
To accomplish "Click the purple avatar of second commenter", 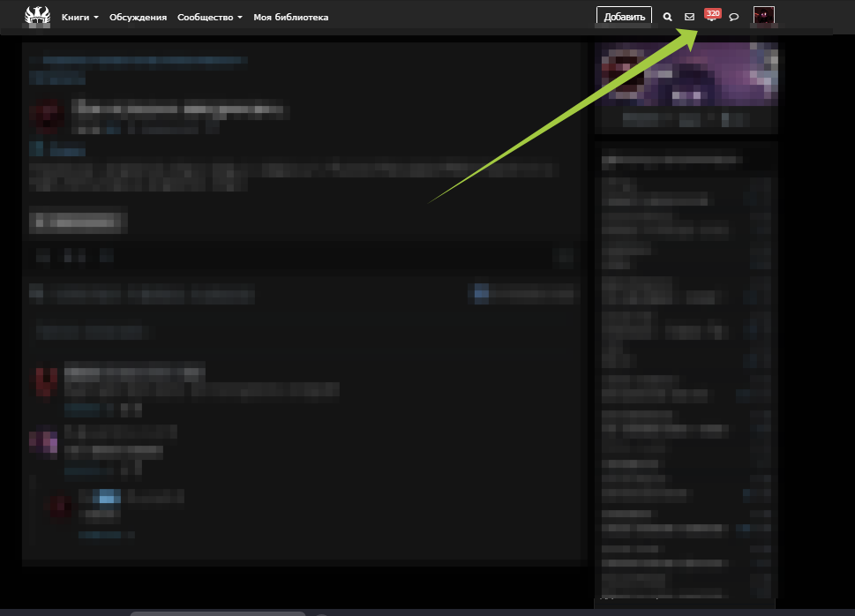I will pos(43,441).
